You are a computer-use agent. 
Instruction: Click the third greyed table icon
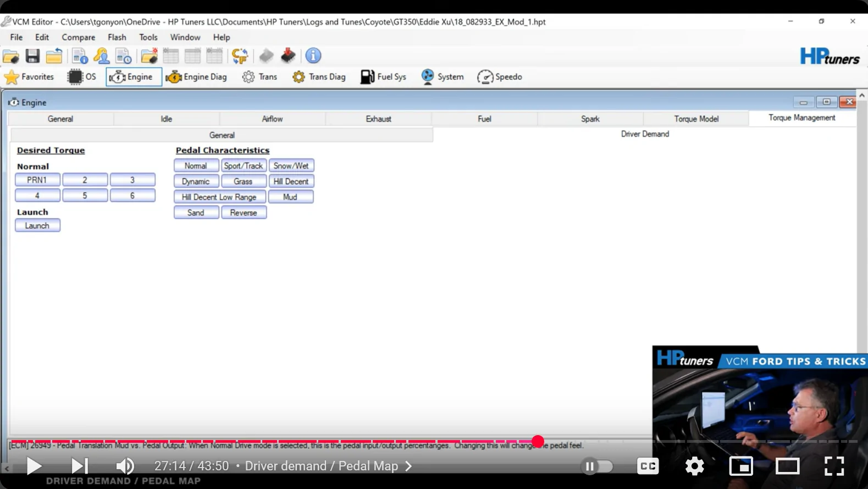pos(214,56)
